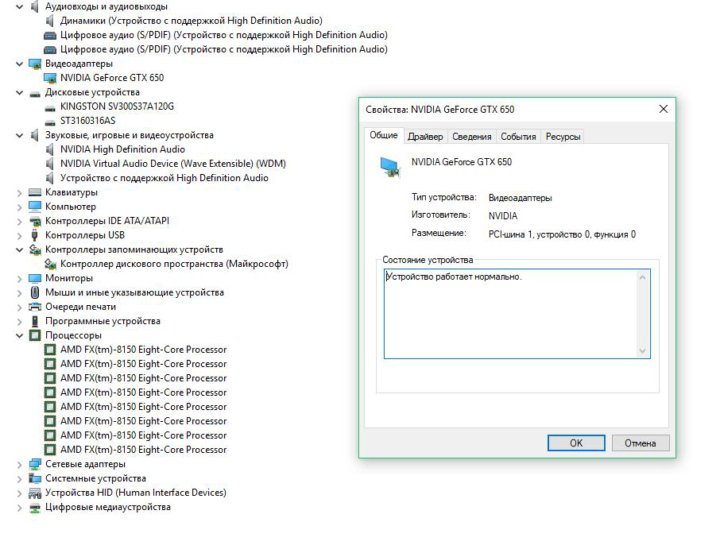Click the NVIDIA Virtual Audio Device icon
Screen dimensions: 720x553
click(50, 164)
